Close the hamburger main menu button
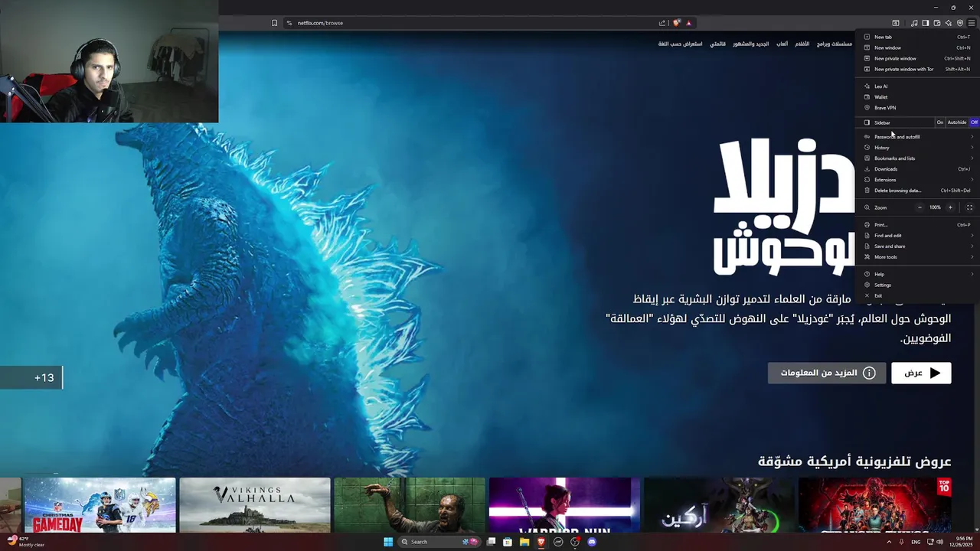980x551 pixels. tap(971, 23)
